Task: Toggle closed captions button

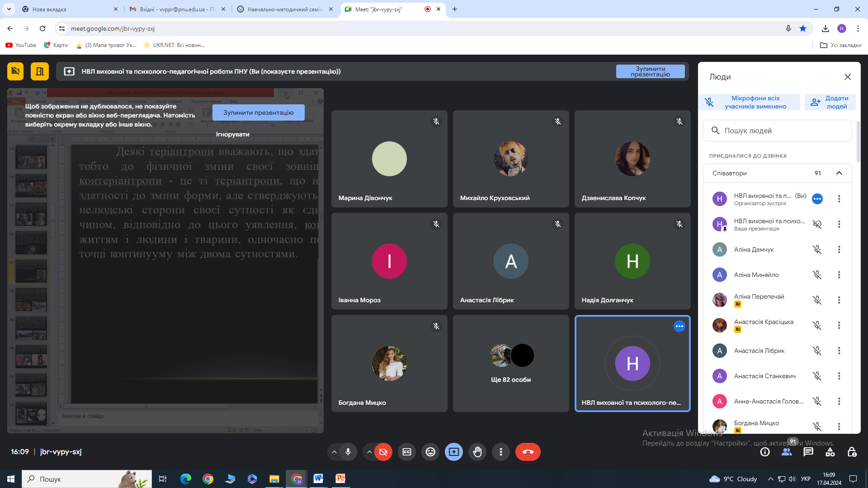Action: pos(407,452)
